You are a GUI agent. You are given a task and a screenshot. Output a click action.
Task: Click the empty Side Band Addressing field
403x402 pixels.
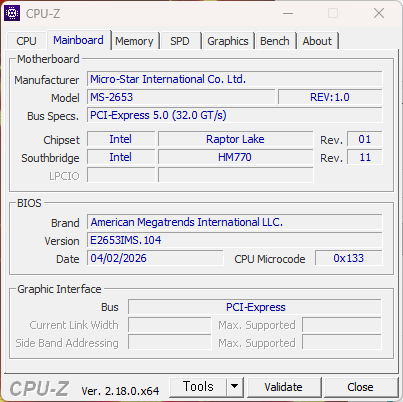click(x=170, y=343)
